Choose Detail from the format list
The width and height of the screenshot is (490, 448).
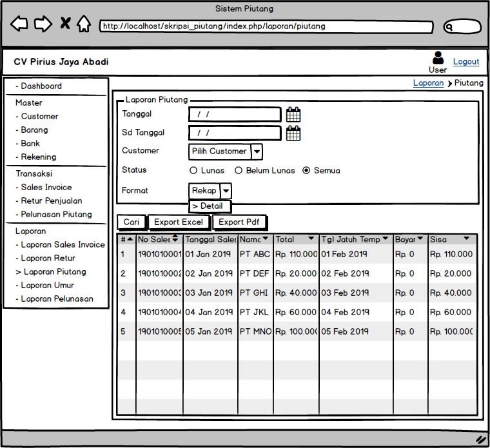[210, 206]
